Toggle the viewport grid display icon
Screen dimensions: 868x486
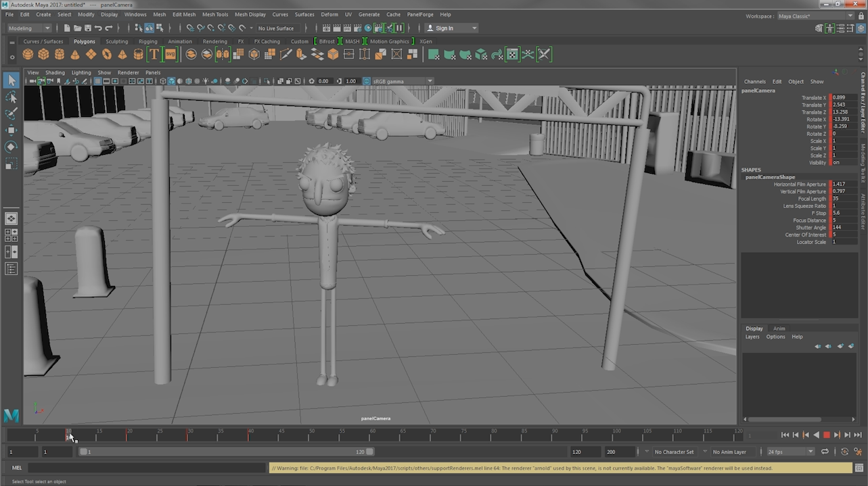pyautogui.click(x=98, y=81)
